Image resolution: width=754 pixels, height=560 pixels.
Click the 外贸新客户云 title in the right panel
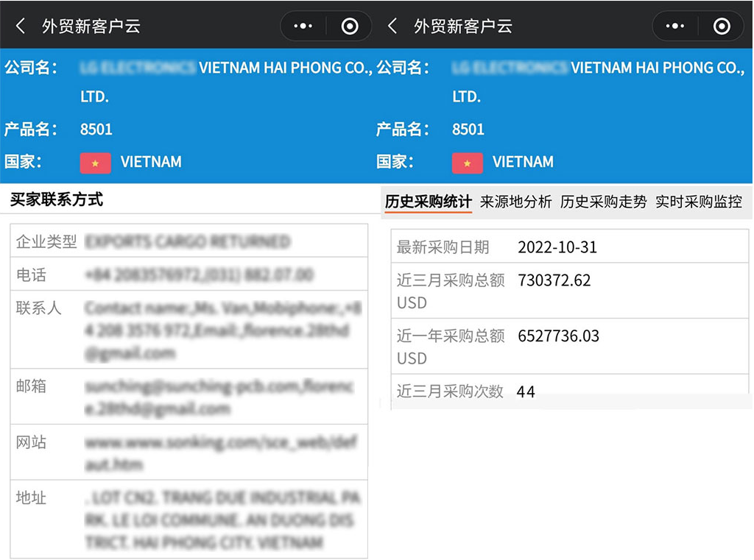click(463, 26)
